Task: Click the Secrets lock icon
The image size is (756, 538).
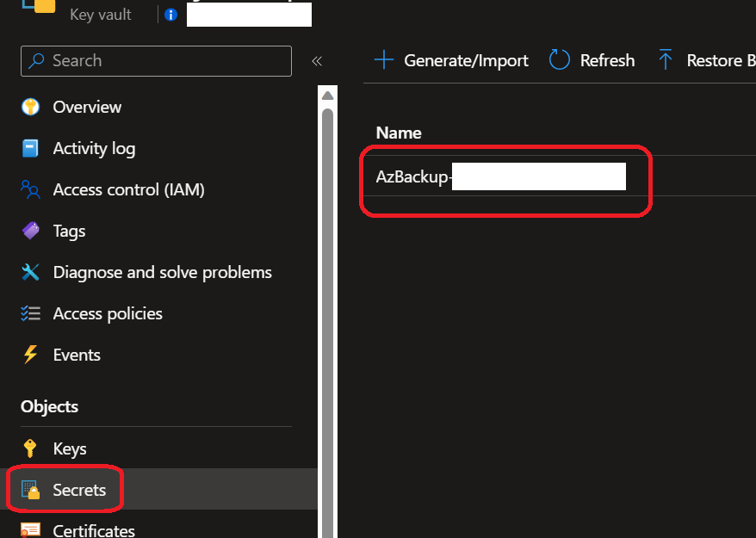Action: coord(31,490)
